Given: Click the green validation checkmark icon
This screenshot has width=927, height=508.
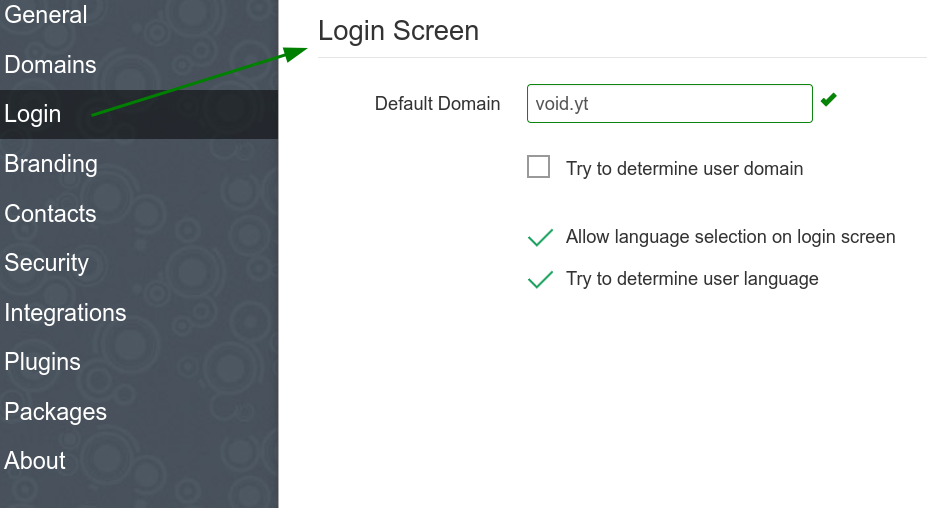Looking at the screenshot, I should click(x=829, y=99).
